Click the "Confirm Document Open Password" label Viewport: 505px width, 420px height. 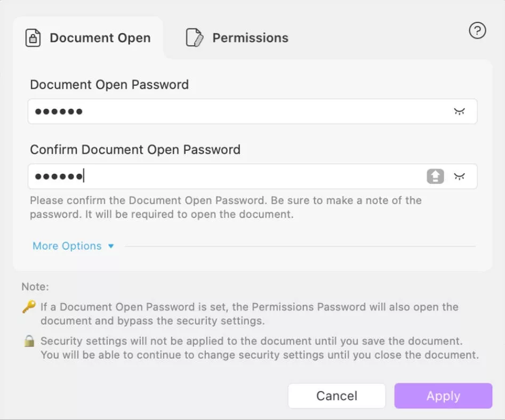(x=135, y=150)
